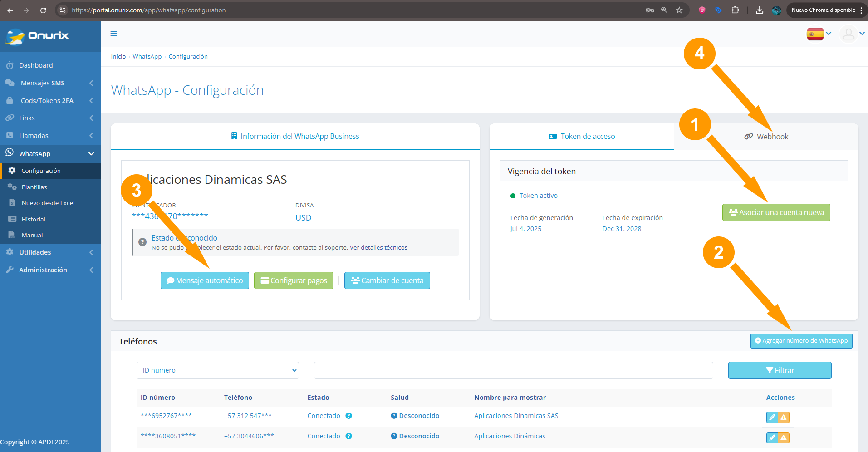Edit the Aplicaciones Dinamicas SAS phone row
This screenshot has height=452, width=868.
click(772, 417)
